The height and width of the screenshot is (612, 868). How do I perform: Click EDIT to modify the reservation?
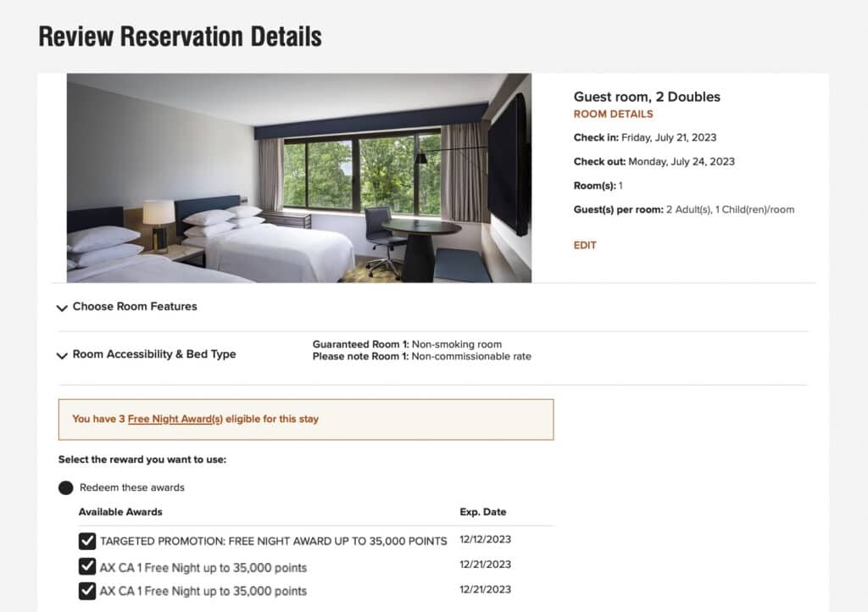tap(585, 245)
